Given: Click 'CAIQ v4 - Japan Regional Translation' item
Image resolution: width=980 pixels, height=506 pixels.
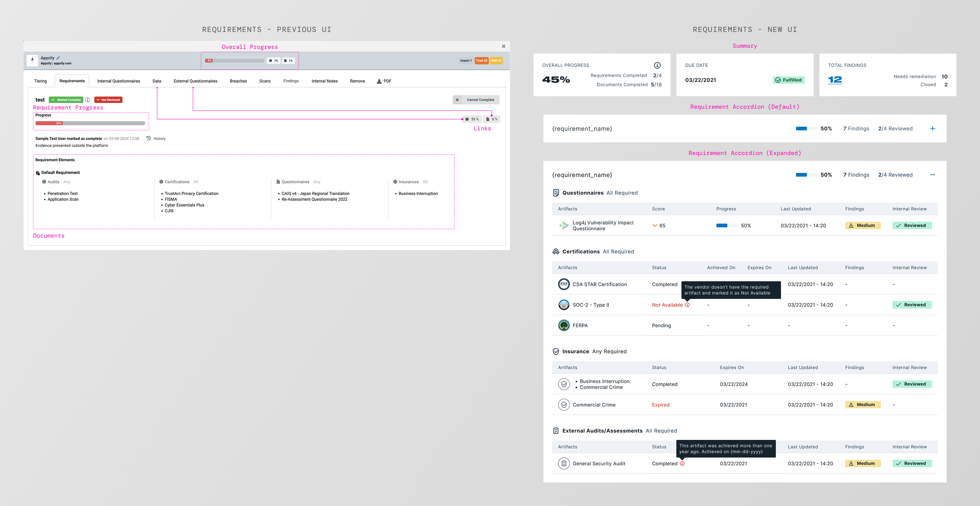Looking at the screenshot, I should coord(315,194).
